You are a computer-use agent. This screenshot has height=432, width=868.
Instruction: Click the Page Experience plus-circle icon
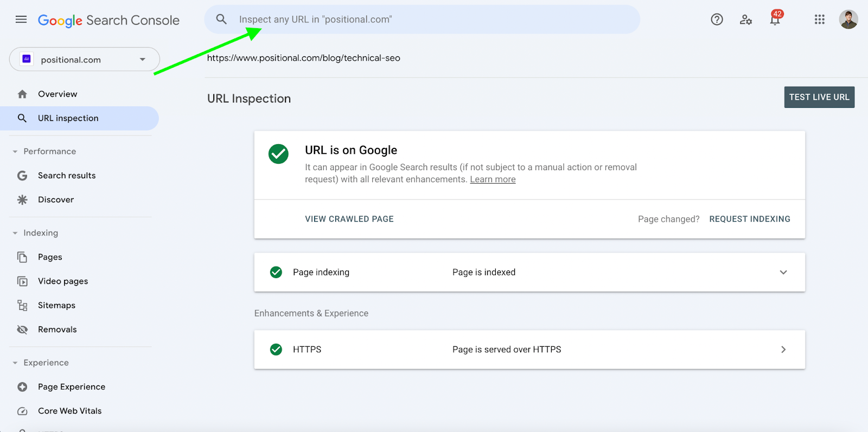pos(22,387)
